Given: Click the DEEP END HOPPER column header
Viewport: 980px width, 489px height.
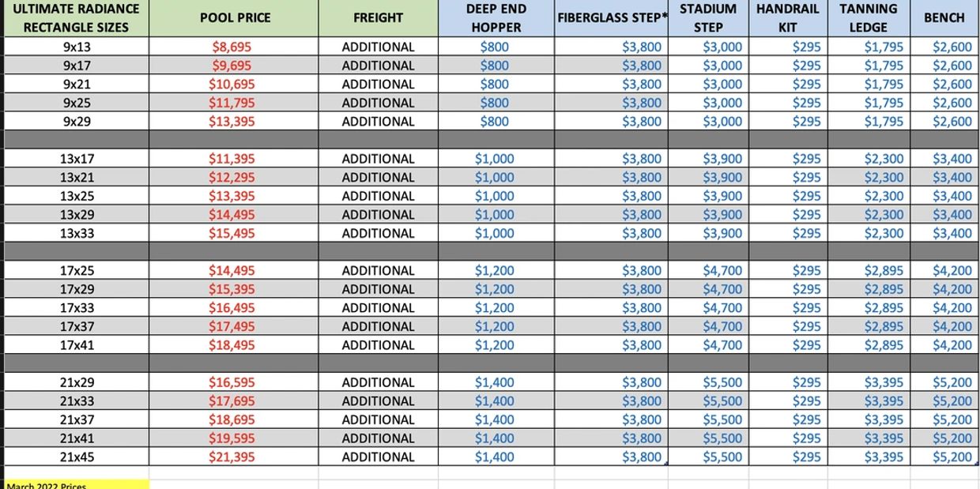Looking at the screenshot, I should [x=495, y=17].
